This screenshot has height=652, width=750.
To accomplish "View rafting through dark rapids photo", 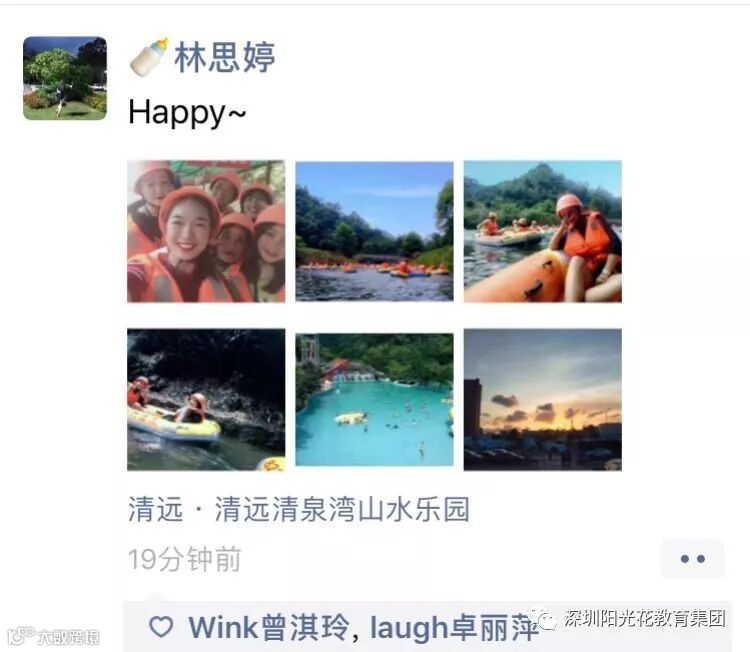I will [206, 400].
